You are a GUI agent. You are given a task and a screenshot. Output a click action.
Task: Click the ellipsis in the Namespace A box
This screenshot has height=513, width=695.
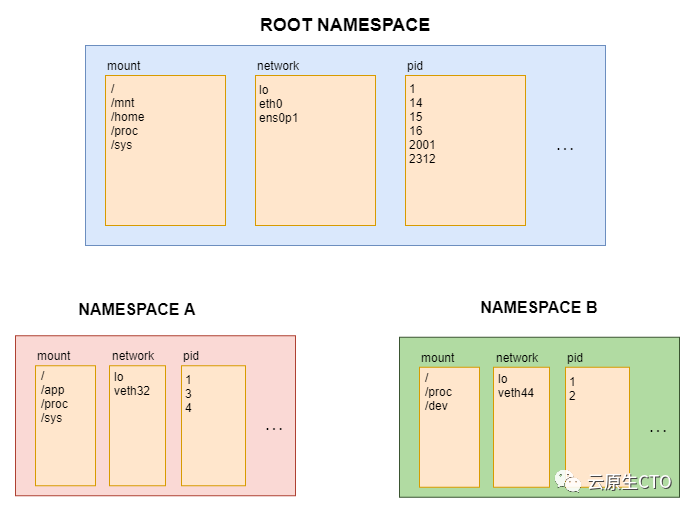coord(274,429)
